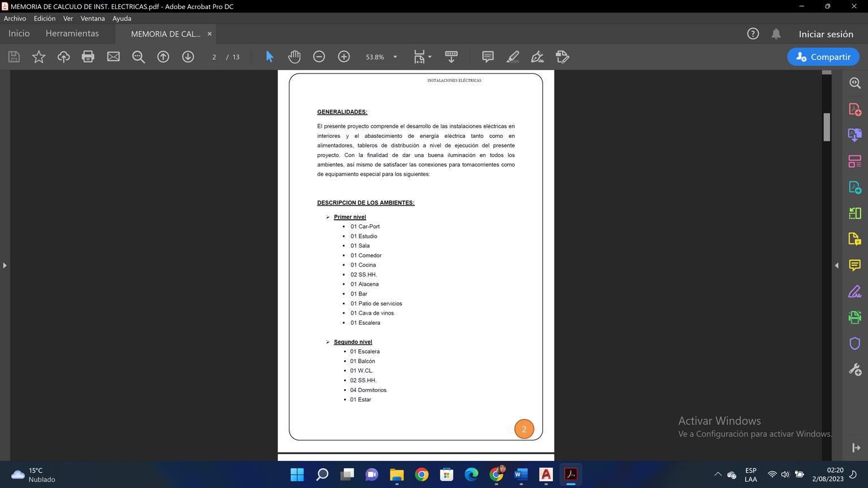Click the vertical scrollbar thumb
The width and height of the screenshot is (868, 488).
[x=827, y=127]
